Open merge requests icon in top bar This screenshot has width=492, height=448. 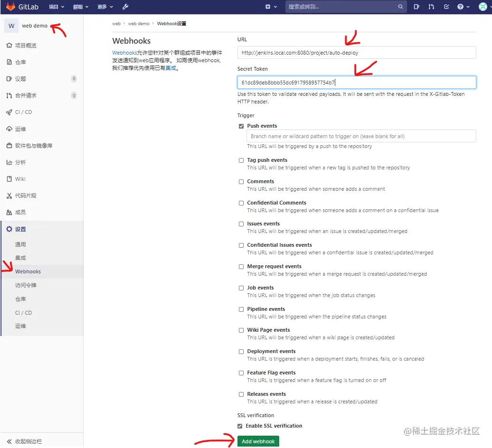[431, 7]
